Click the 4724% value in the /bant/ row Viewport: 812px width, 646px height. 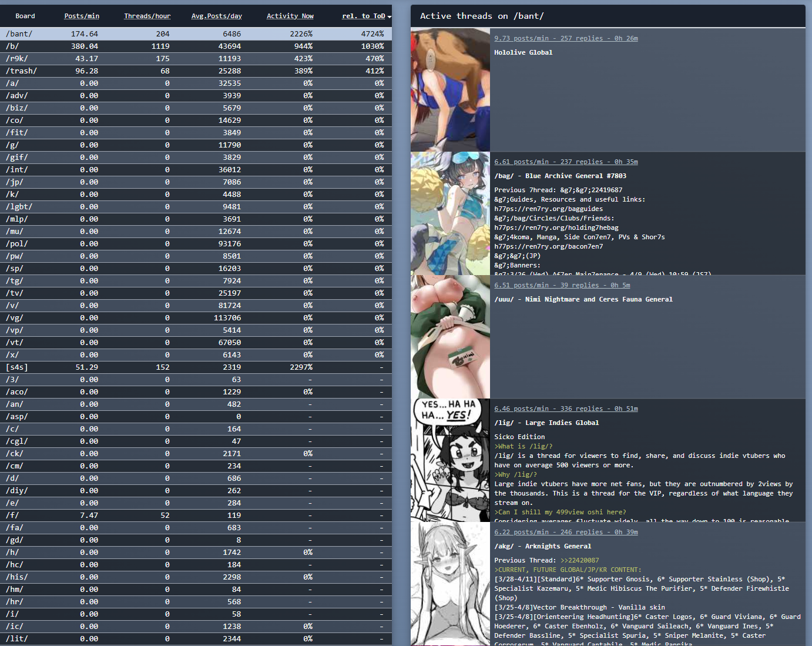(x=373, y=34)
